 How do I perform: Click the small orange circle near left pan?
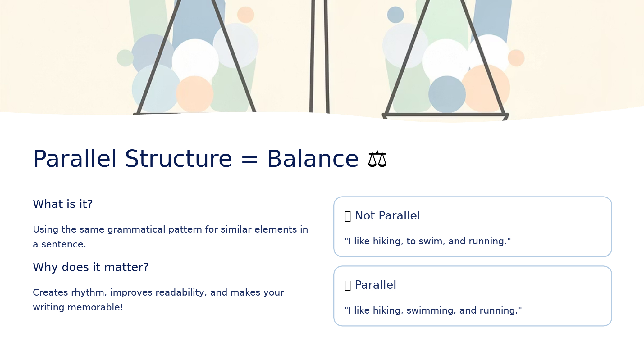[245, 15]
